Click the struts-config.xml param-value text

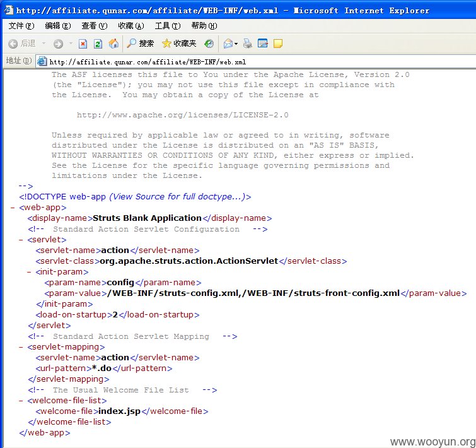[x=253, y=293]
